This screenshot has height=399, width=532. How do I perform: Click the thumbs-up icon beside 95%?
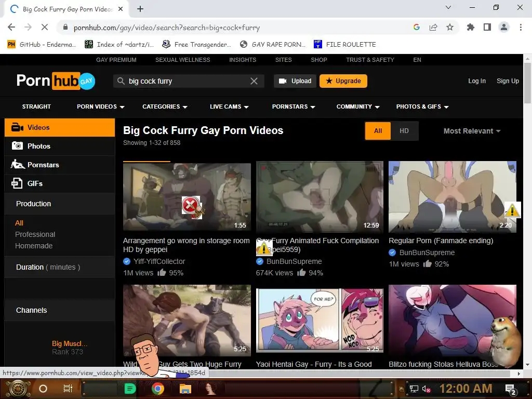tap(162, 272)
